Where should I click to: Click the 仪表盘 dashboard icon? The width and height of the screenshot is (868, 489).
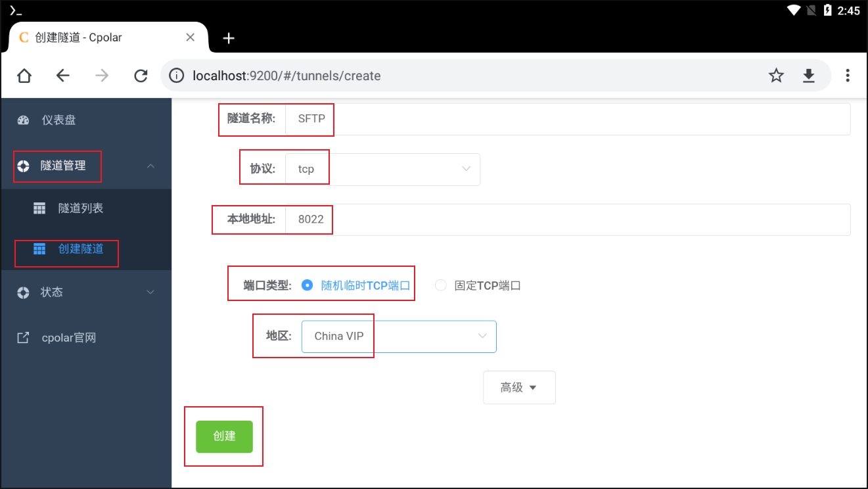tap(24, 120)
